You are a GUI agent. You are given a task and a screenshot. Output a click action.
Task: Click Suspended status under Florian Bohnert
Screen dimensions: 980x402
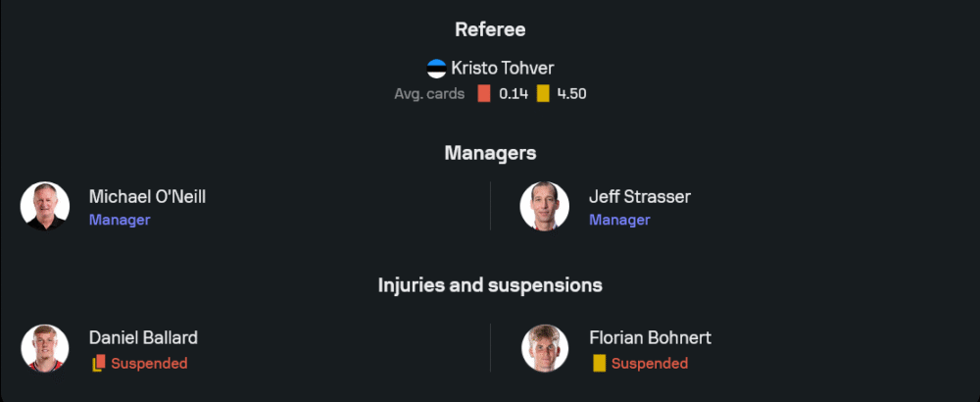[650, 364]
